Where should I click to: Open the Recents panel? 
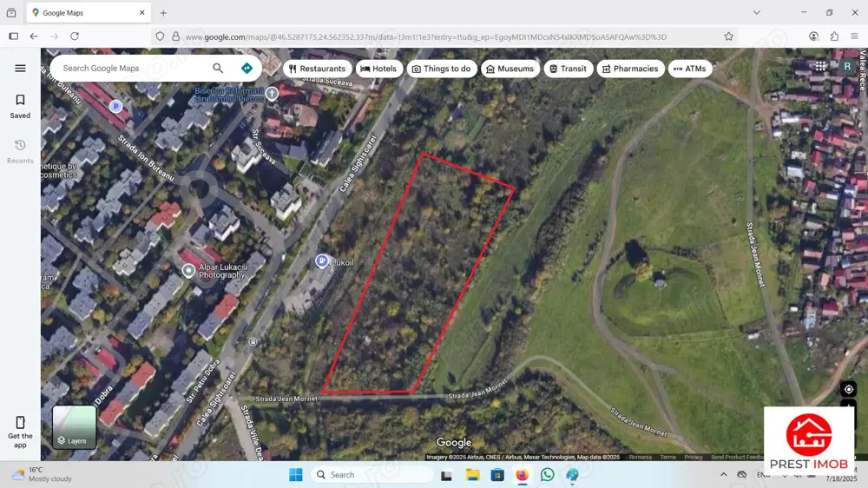[x=20, y=151]
